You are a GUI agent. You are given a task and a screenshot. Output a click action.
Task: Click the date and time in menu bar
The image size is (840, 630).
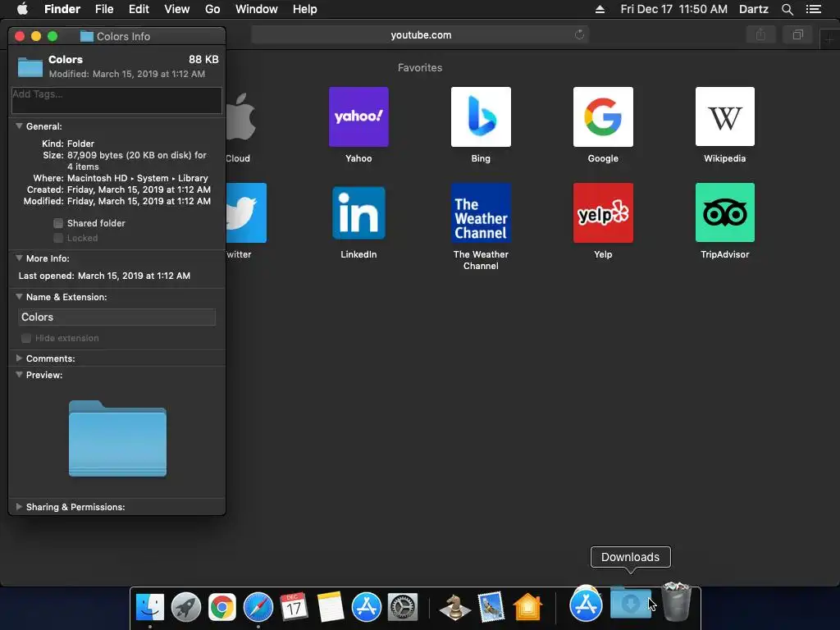tap(674, 9)
